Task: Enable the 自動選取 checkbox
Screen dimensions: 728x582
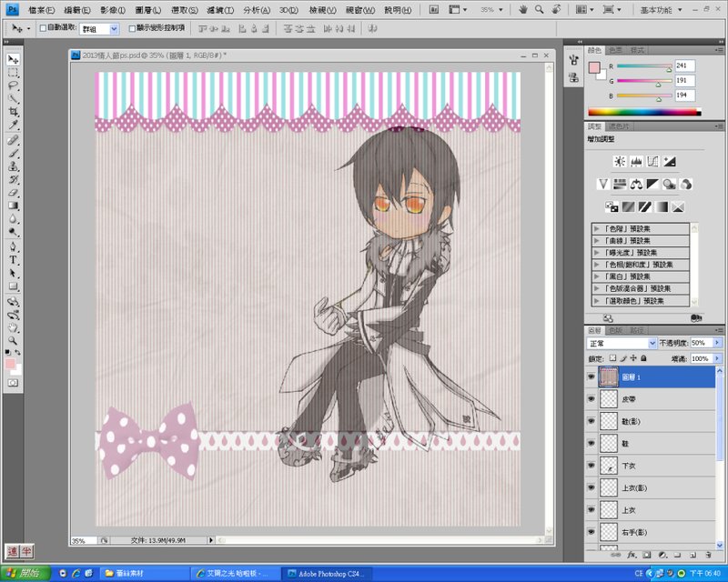Action: click(x=43, y=28)
